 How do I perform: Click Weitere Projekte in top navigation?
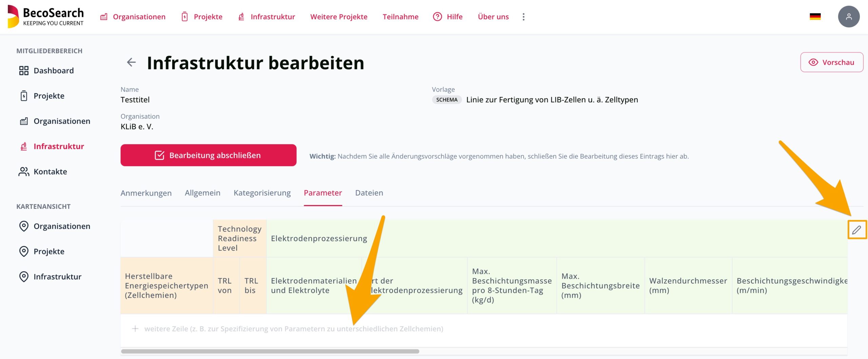pyautogui.click(x=338, y=17)
